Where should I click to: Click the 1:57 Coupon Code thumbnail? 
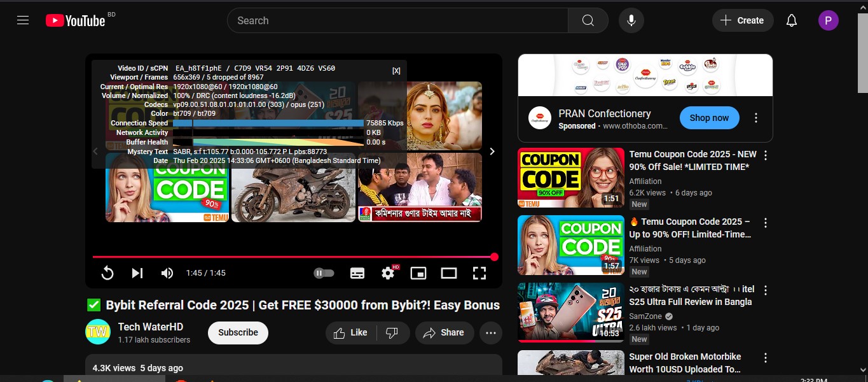coord(571,245)
